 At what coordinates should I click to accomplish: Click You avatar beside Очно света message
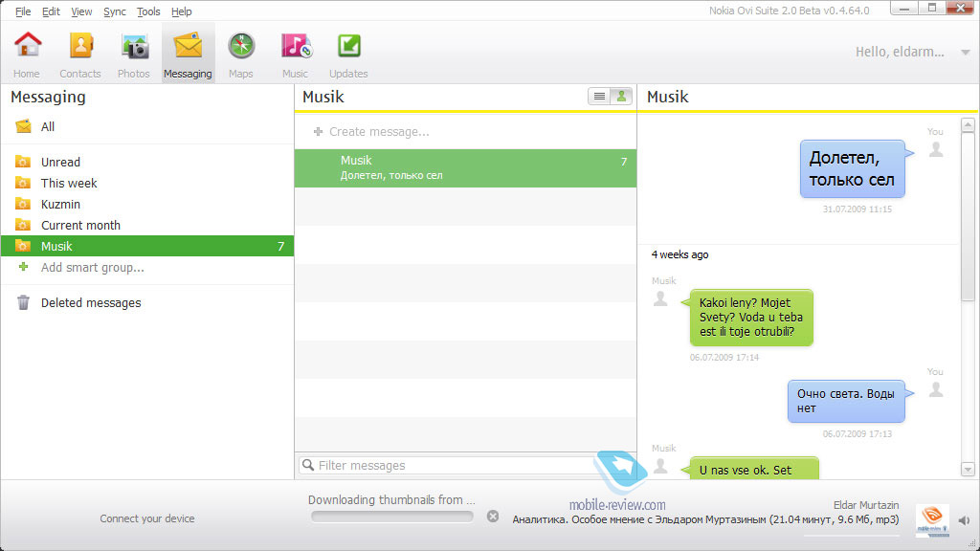(936, 389)
